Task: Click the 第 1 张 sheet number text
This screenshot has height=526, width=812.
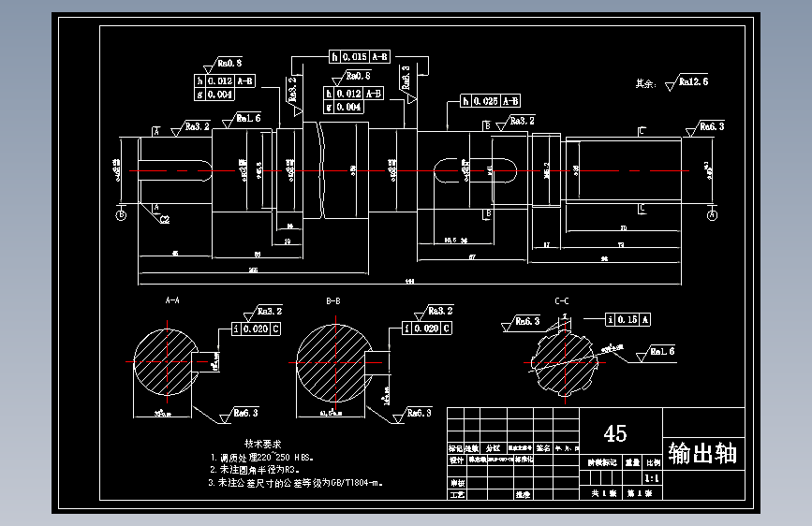Action: 640,493
